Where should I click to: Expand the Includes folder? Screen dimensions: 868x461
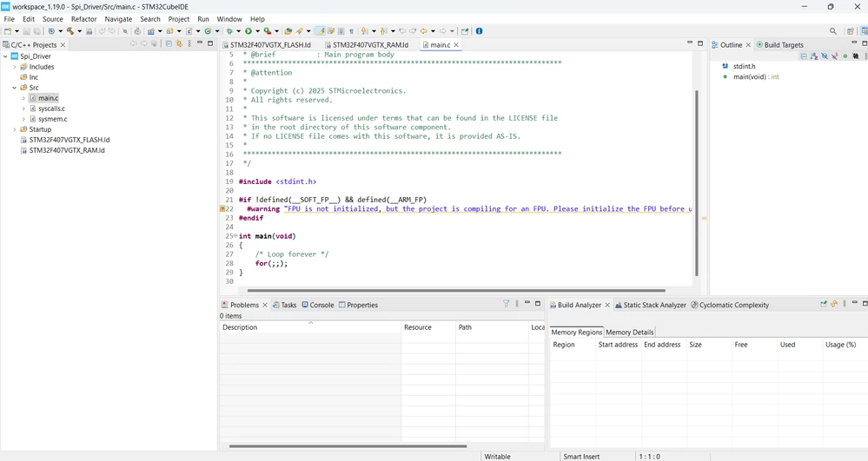tap(15, 66)
